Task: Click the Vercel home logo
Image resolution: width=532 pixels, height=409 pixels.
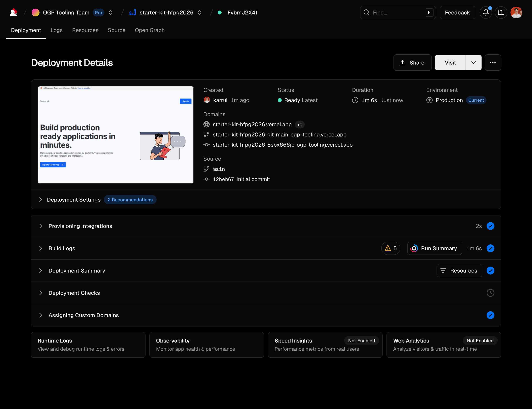Action: tap(13, 13)
